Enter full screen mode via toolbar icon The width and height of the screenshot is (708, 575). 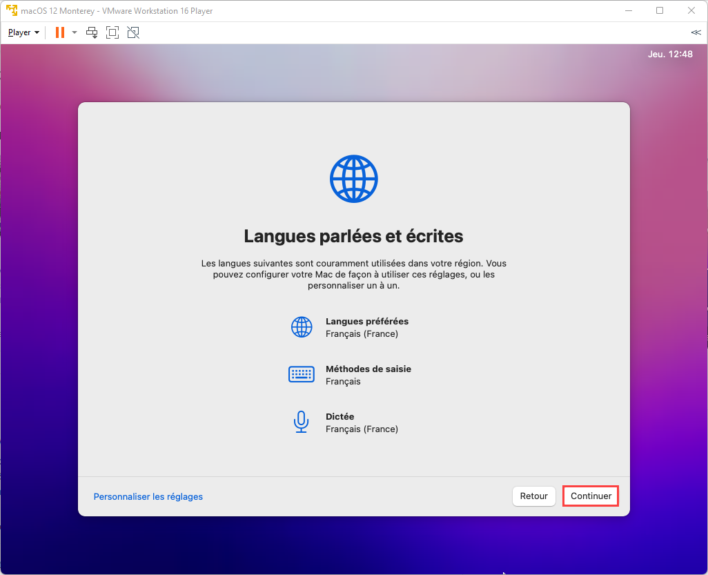[x=112, y=33]
